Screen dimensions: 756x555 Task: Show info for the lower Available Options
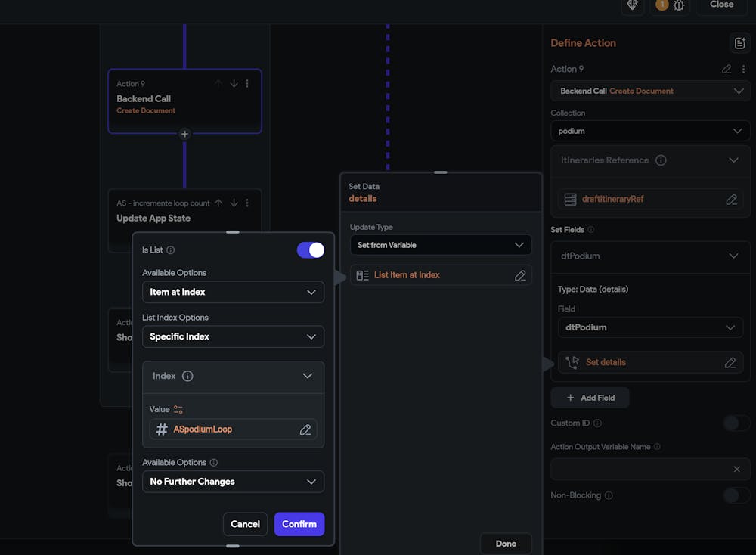tap(214, 463)
